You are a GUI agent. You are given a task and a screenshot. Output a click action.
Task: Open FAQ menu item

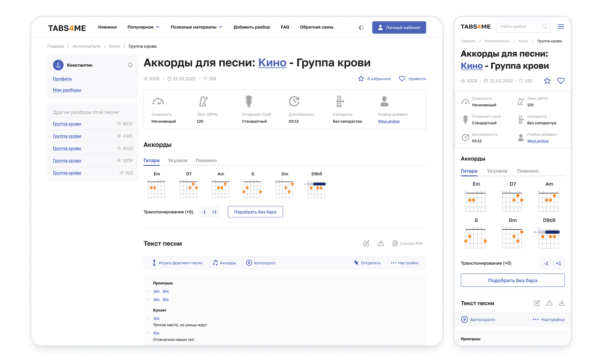coord(285,27)
